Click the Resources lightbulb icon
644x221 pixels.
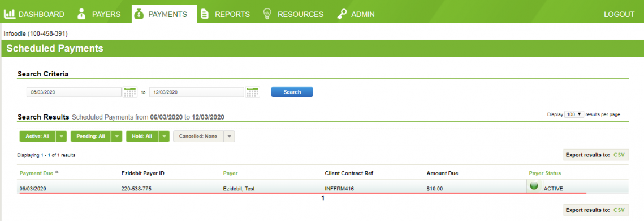pos(267,14)
